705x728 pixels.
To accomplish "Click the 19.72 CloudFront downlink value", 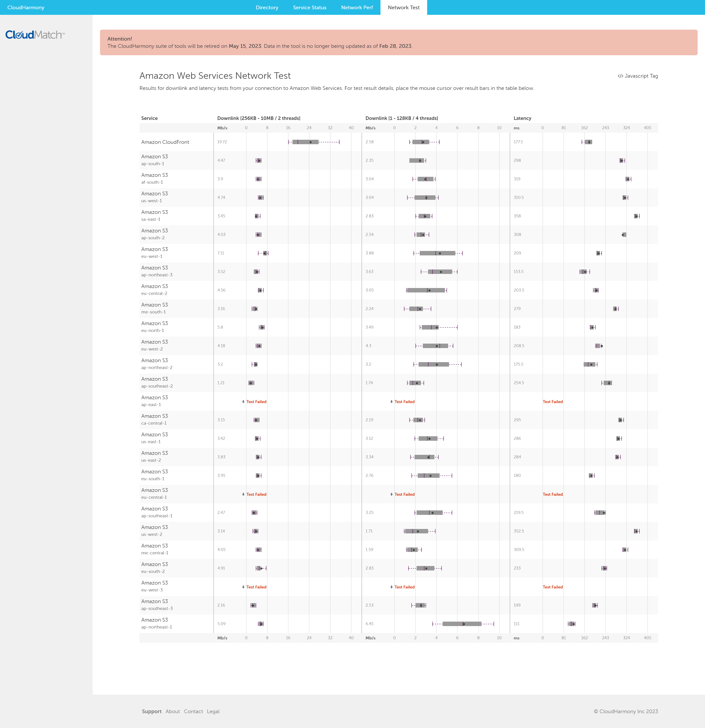I will 222,142.
